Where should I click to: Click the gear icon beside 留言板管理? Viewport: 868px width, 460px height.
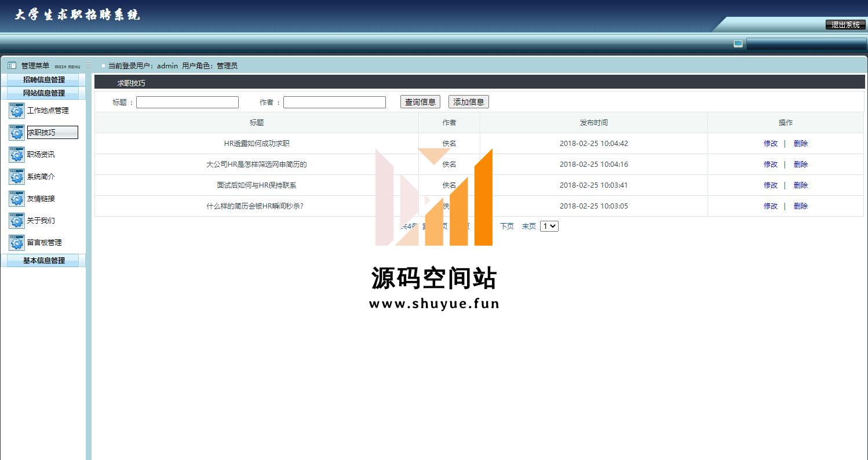pos(17,243)
